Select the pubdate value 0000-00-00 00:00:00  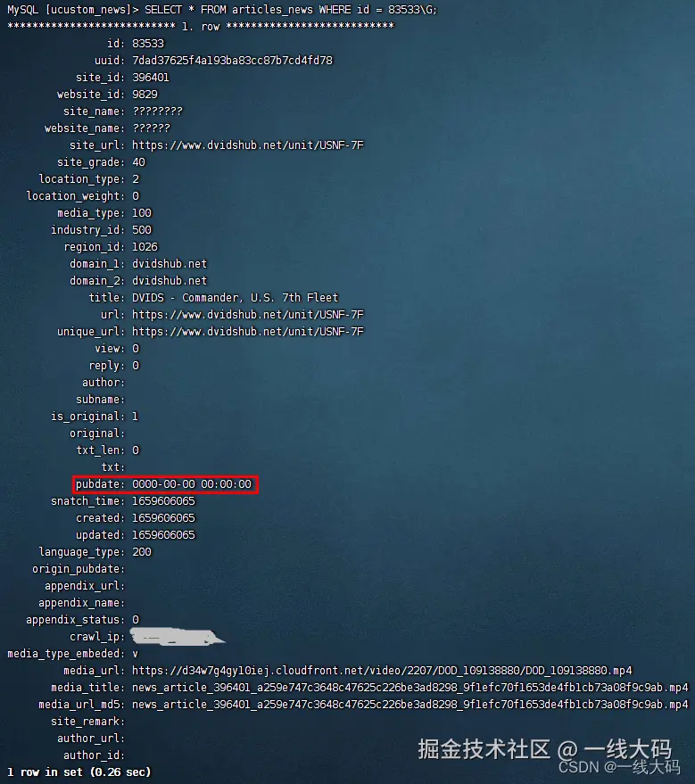[192, 484]
